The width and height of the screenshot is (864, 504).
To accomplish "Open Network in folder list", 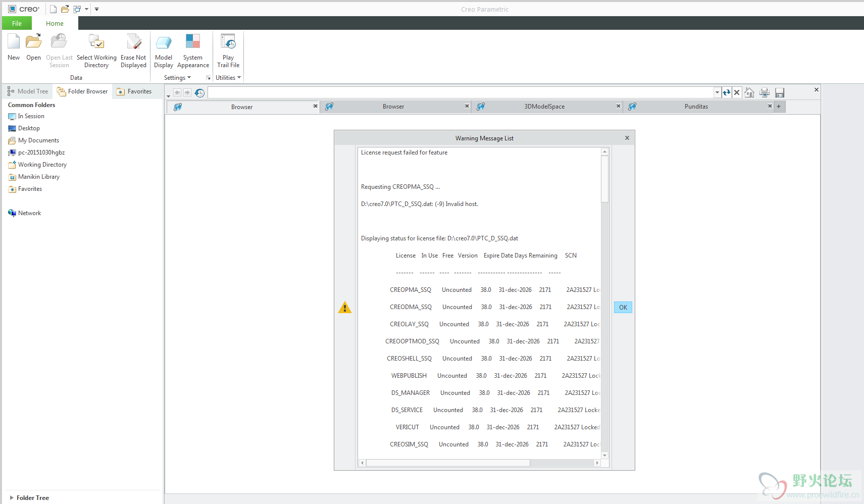I will click(x=25, y=213).
